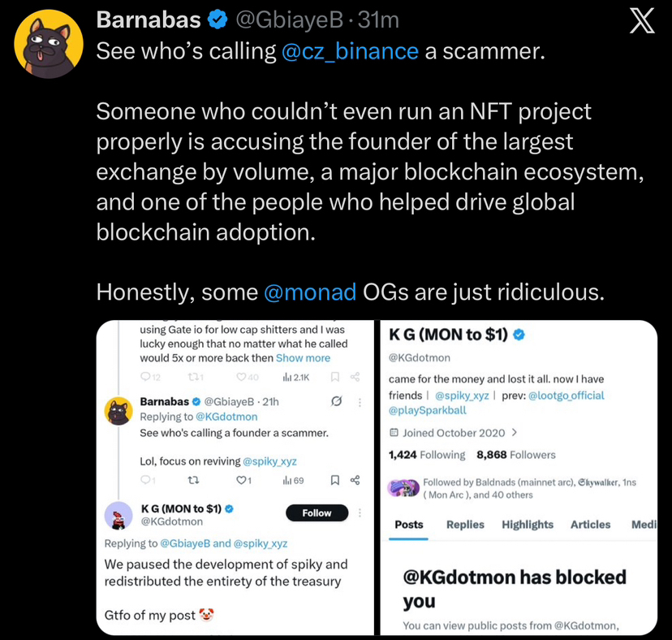Open the Highlights tab

[528, 525]
